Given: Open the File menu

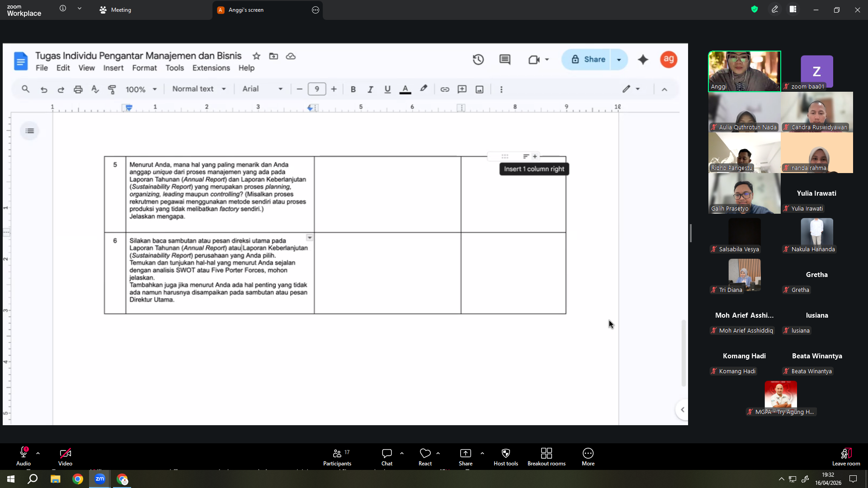Looking at the screenshot, I should point(42,68).
